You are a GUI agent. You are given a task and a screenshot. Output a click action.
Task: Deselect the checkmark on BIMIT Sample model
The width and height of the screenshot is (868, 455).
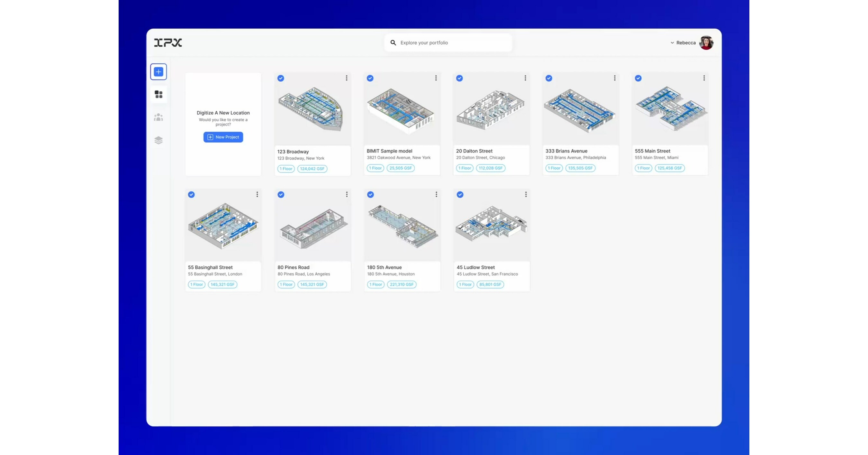[370, 78]
